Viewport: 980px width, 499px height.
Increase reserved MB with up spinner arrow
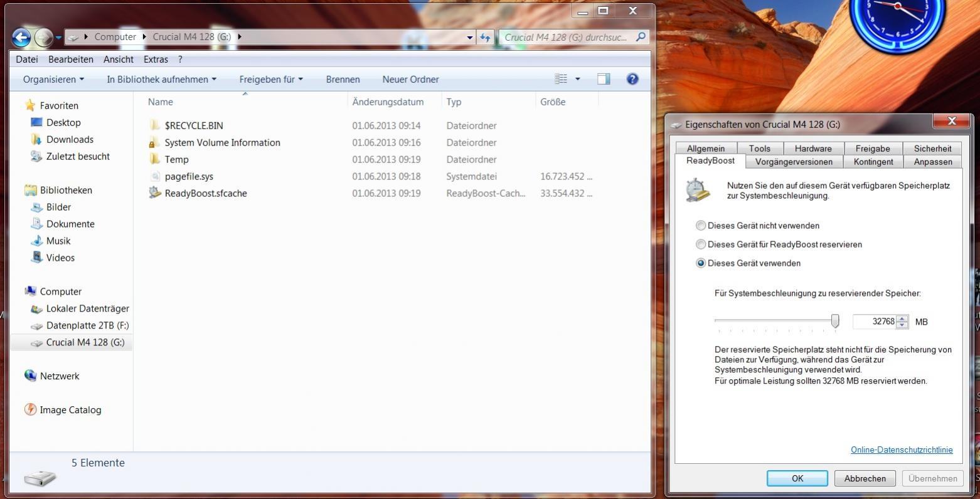pos(902,318)
